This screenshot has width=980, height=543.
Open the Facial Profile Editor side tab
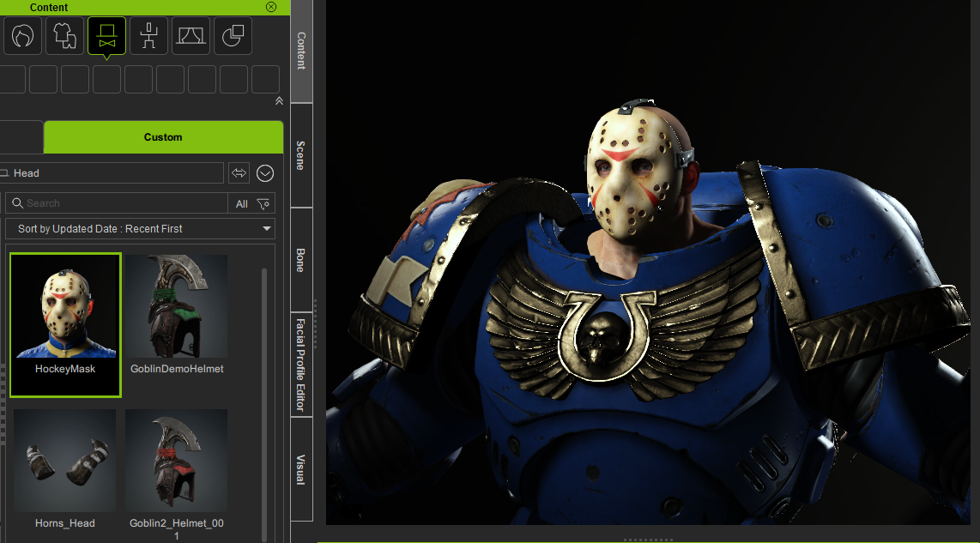click(x=301, y=364)
